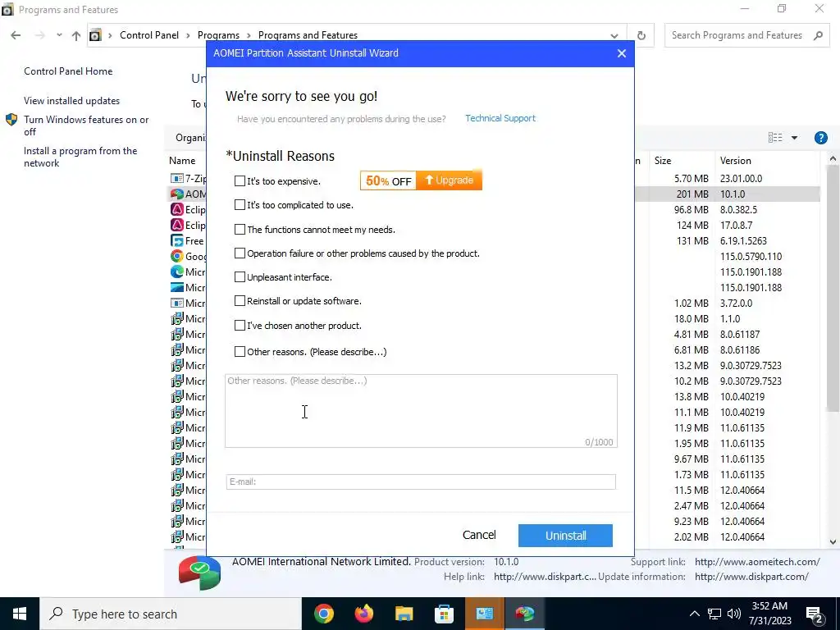Select the 7-Zip program entry
Viewport: 840px width, 630px height.
coord(189,178)
